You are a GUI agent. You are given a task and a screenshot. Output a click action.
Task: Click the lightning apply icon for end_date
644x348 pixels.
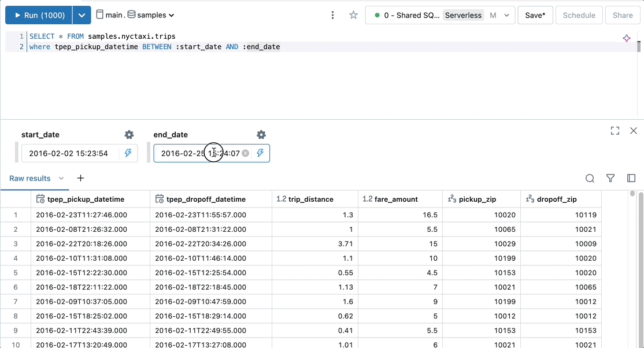tap(260, 153)
